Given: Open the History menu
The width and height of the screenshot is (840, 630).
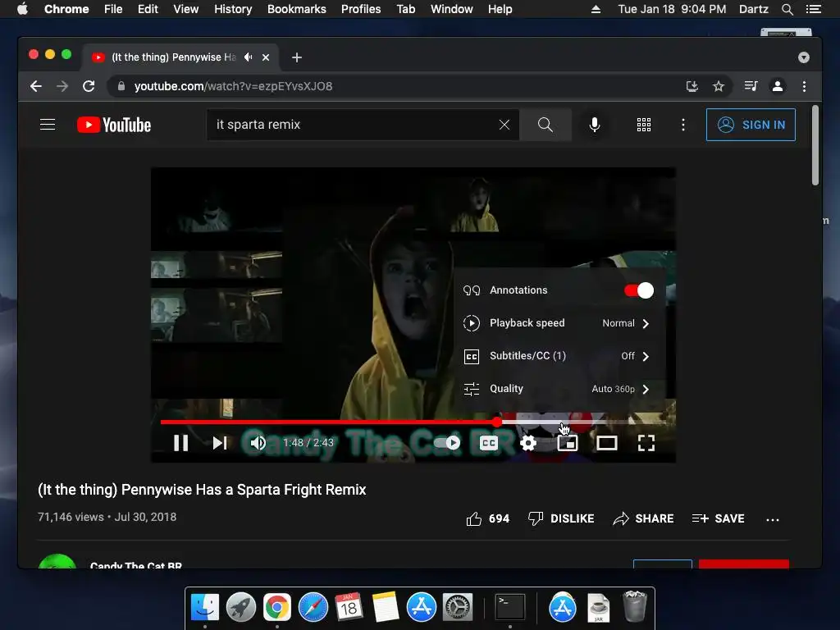Looking at the screenshot, I should tap(233, 9).
